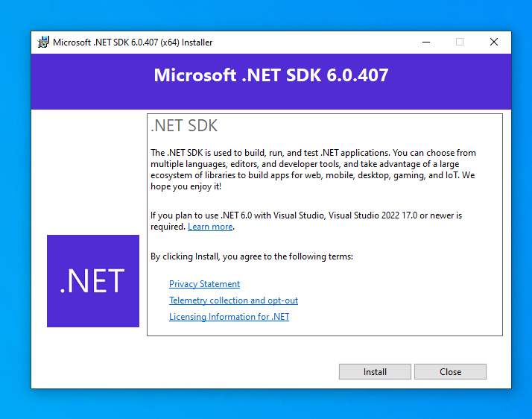Minimize the installer window
This screenshot has width=532, height=419.
425,42
